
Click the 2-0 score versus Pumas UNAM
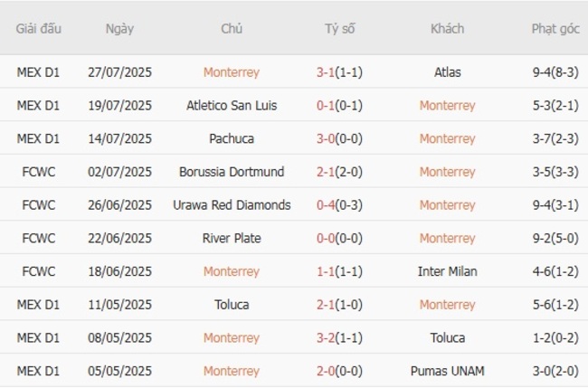(327, 371)
